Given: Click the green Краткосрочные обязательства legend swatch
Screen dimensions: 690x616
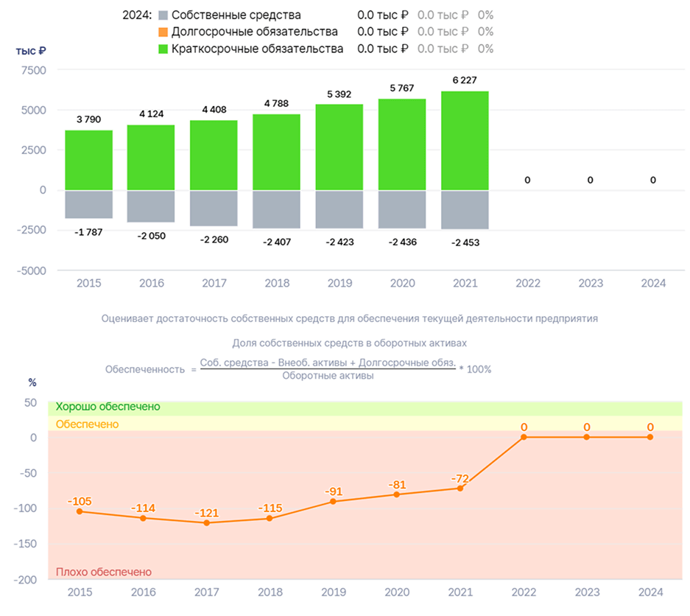Looking at the screenshot, I should click(x=163, y=49).
